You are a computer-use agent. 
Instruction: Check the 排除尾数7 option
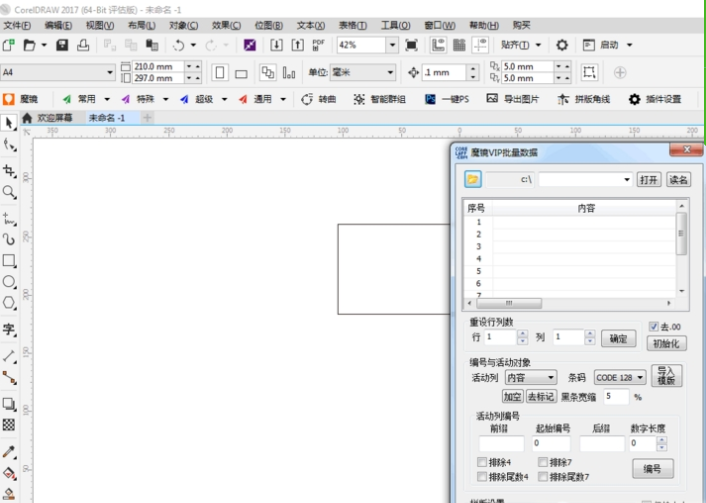[542, 477]
